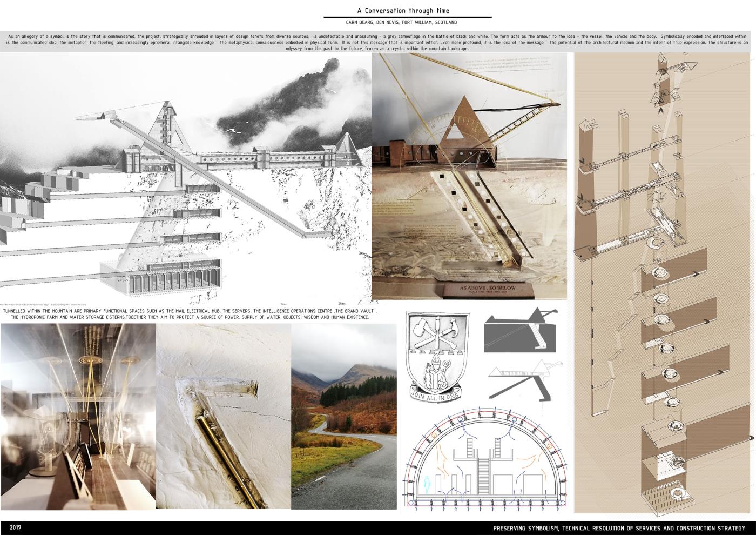Select the Carn Dearg, Ben Nevis location subtitle
The width and height of the screenshot is (756, 535).
pos(402,23)
